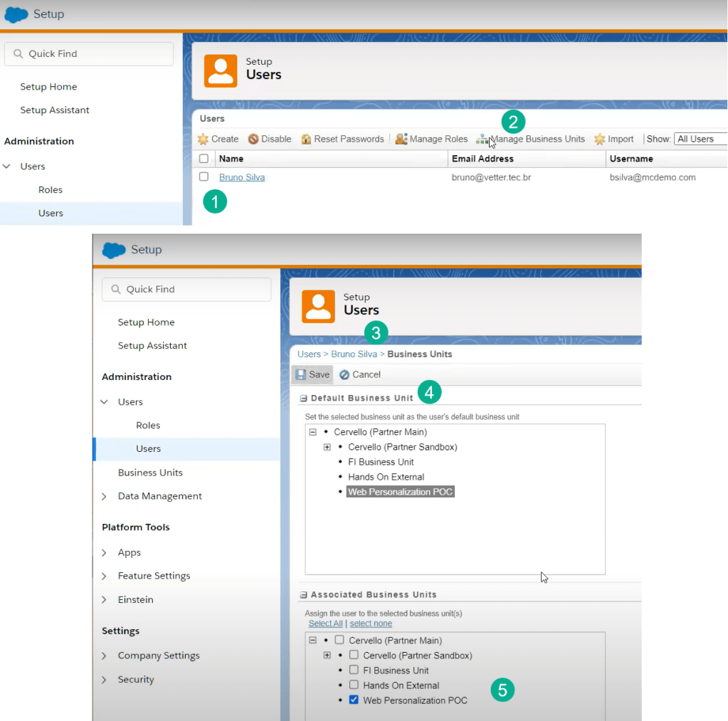Cancel the business unit editing
The width and height of the screenshot is (728, 721).
point(359,374)
